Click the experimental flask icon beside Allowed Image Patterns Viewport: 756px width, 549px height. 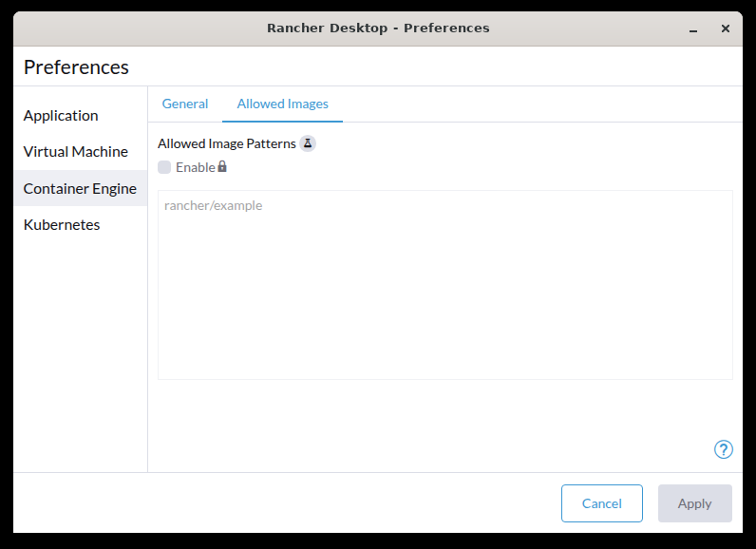(308, 143)
